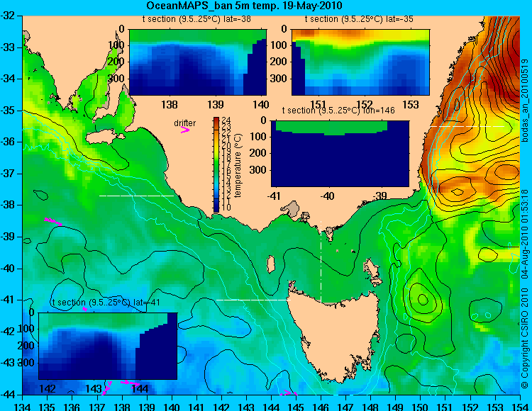Click the '-36' label on main latitude axis
The width and height of the screenshot is (532, 411).
point(9,142)
